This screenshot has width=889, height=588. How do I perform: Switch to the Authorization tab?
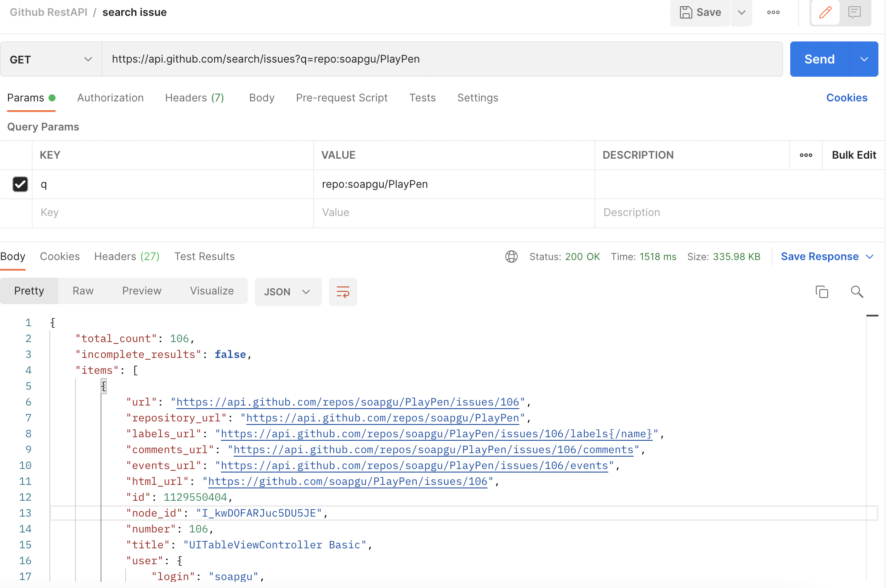pyautogui.click(x=111, y=98)
